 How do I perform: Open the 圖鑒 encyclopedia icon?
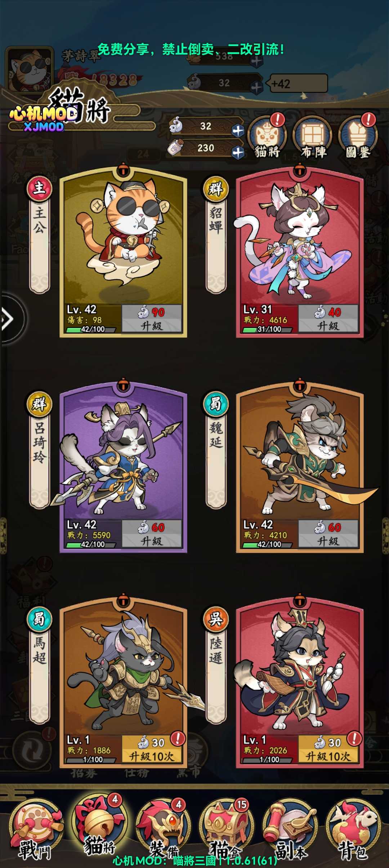[x=358, y=137]
